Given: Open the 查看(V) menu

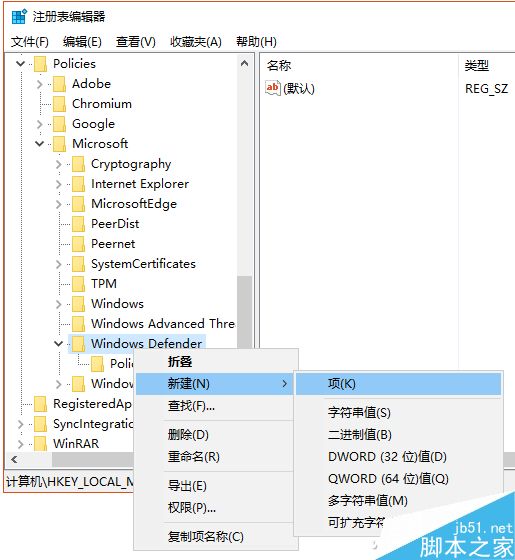Looking at the screenshot, I should click(x=136, y=42).
